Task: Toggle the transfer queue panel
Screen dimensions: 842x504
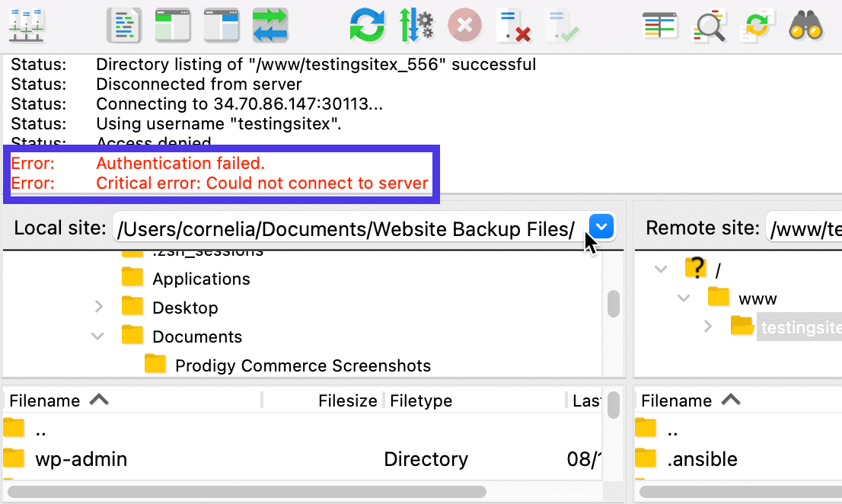Action: tap(270, 24)
